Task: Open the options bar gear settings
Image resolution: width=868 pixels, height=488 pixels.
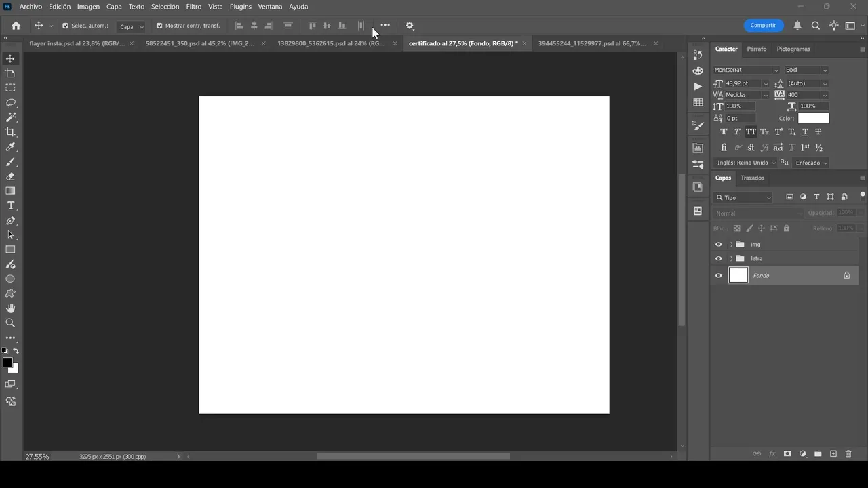Action: (x=410, y=26)
